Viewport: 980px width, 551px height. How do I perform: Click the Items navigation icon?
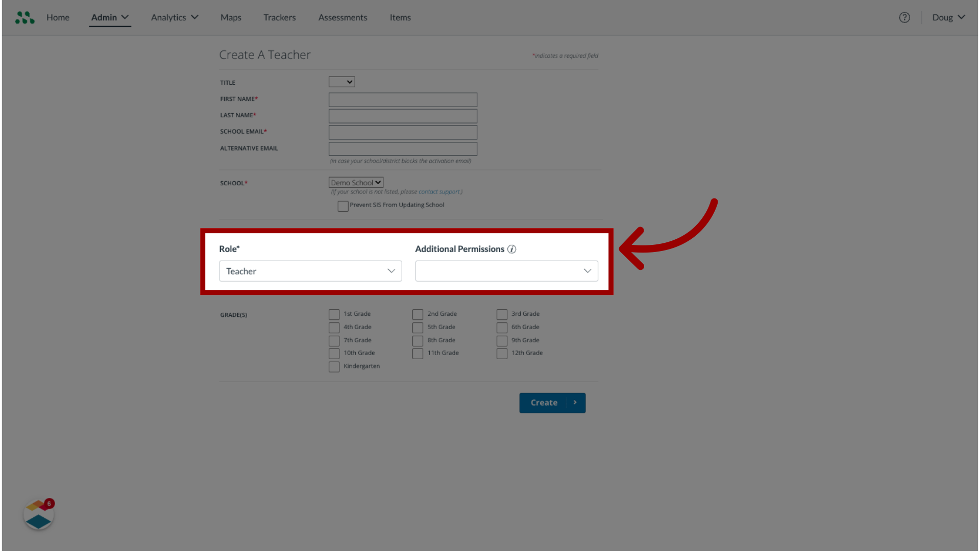[x=400, y=17]
